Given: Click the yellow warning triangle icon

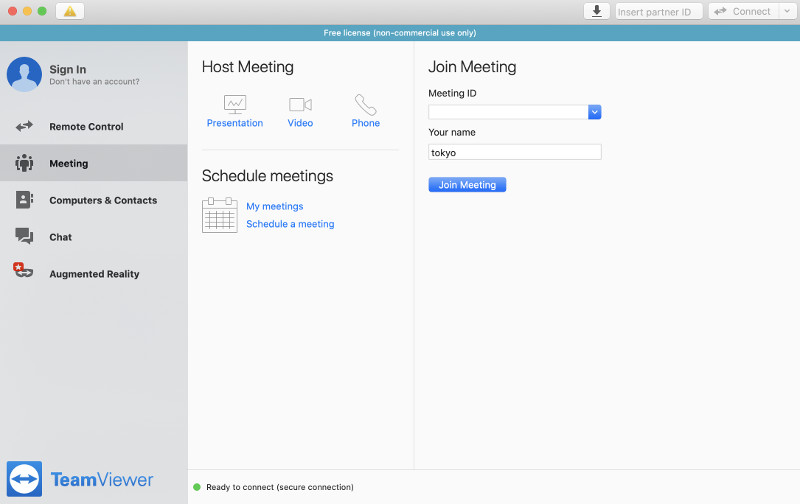Looking at the screenshot, I should click(70, 11).
